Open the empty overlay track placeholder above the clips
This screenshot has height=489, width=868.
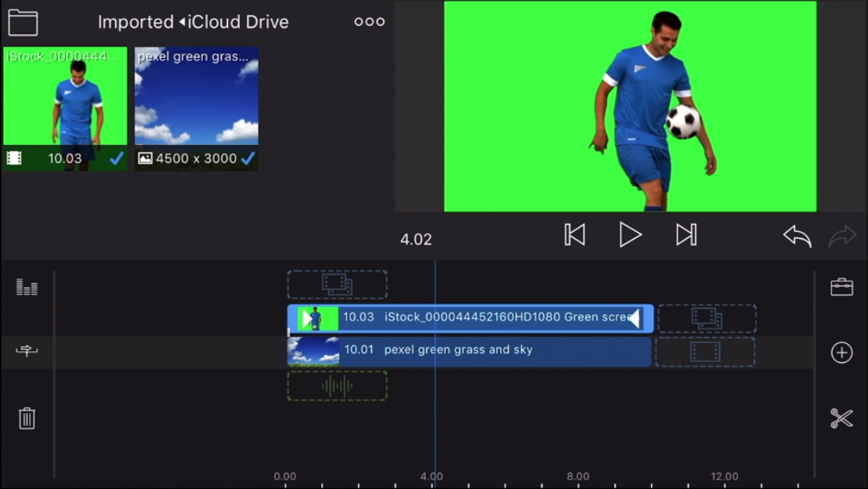tap(337, 284)
